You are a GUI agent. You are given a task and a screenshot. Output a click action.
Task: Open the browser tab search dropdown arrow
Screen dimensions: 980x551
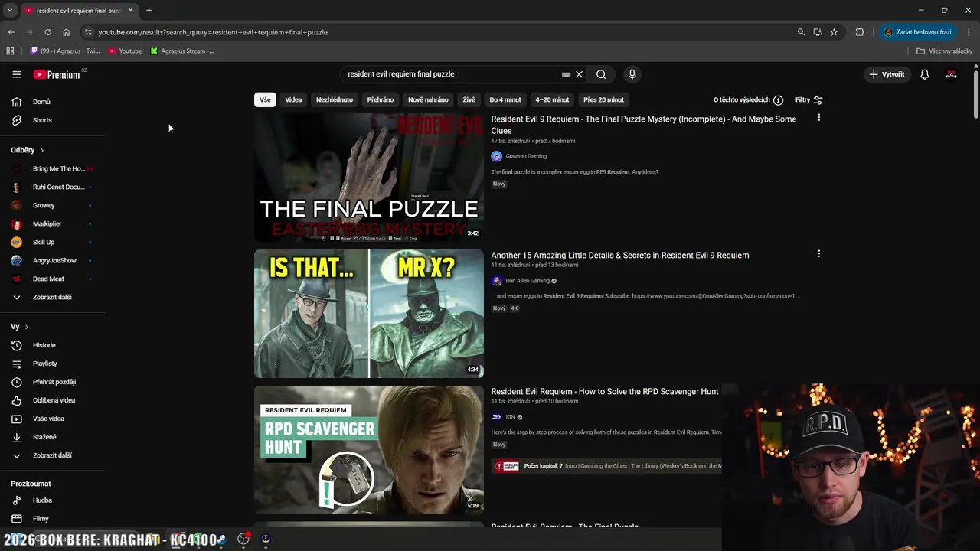[x=10, y=11]
